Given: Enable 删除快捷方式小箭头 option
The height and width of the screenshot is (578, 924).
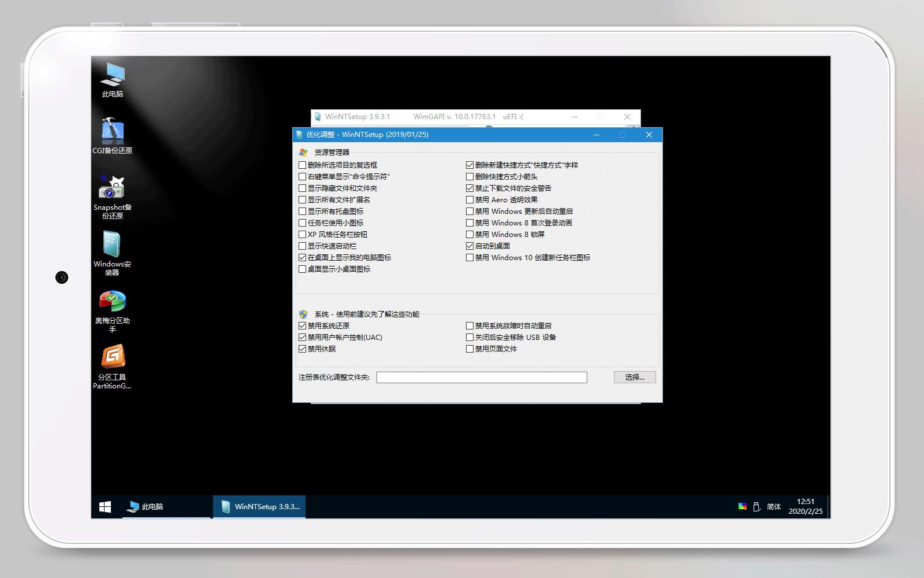Looking at the screenshot, I should (x=470, y=176).
